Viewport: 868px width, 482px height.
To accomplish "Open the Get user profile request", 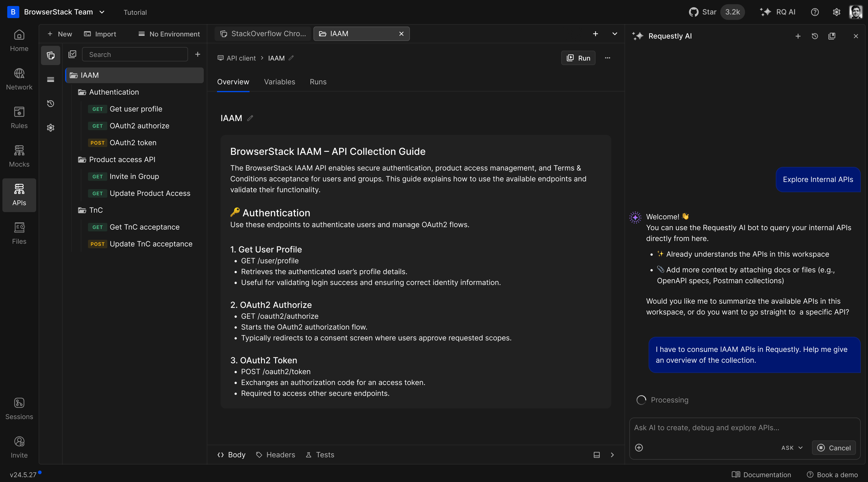I will click(136, 109).
